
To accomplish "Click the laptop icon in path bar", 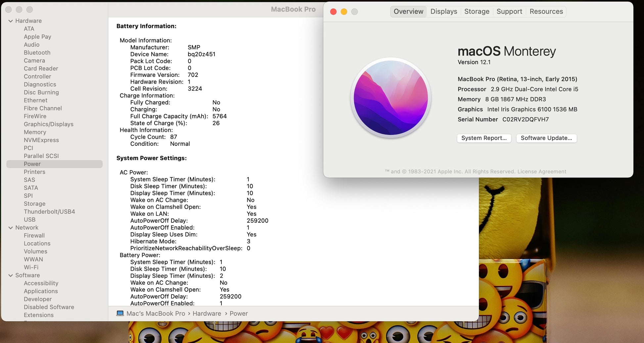I will [x=120, y=314].
